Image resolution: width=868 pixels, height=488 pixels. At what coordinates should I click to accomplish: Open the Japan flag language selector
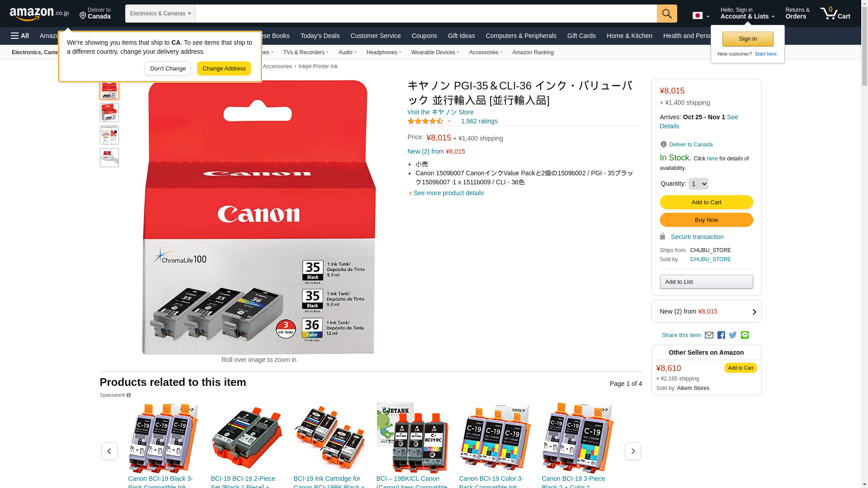tap(701, 16)
